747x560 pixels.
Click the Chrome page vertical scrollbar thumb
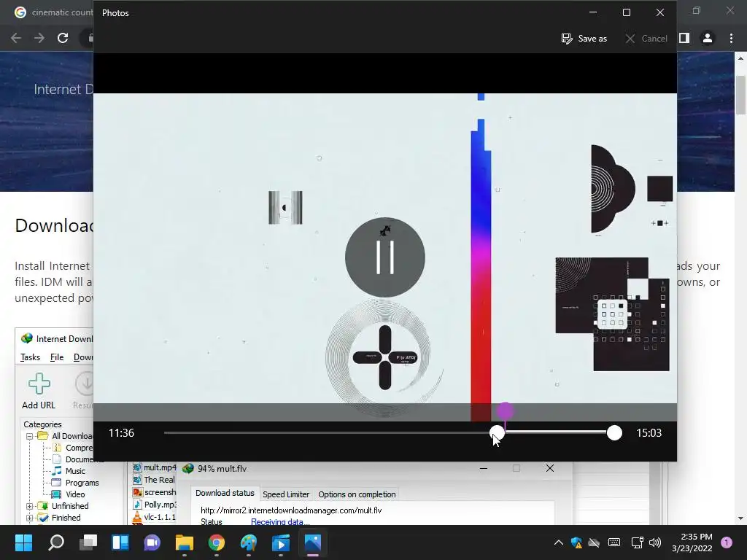coord(740,96)
